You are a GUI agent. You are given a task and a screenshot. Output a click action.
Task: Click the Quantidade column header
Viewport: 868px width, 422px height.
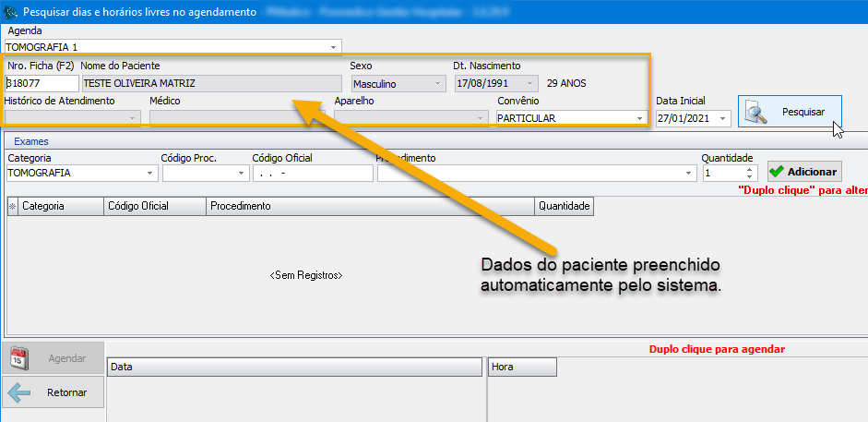pyautogui.click(x=563, y=207)
